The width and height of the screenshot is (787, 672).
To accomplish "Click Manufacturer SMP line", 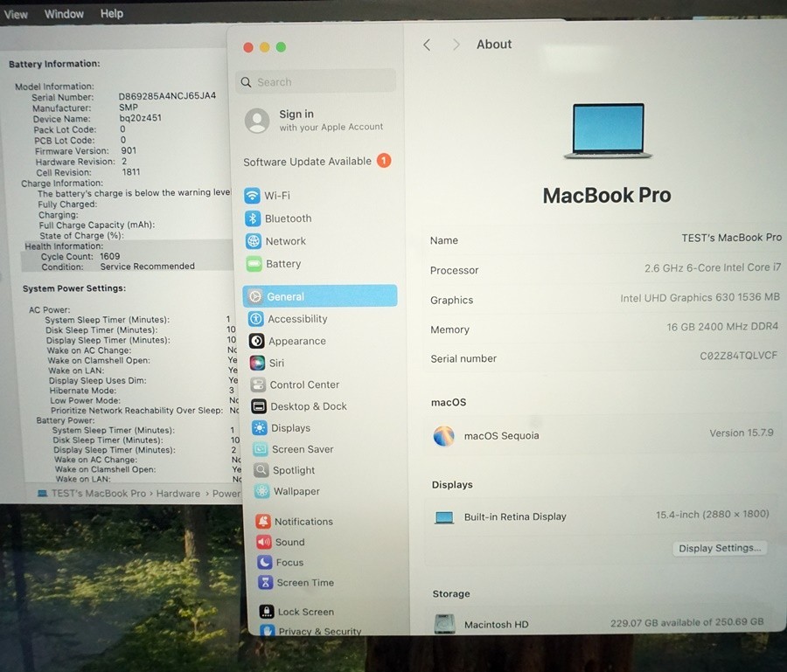I will 86,107.
